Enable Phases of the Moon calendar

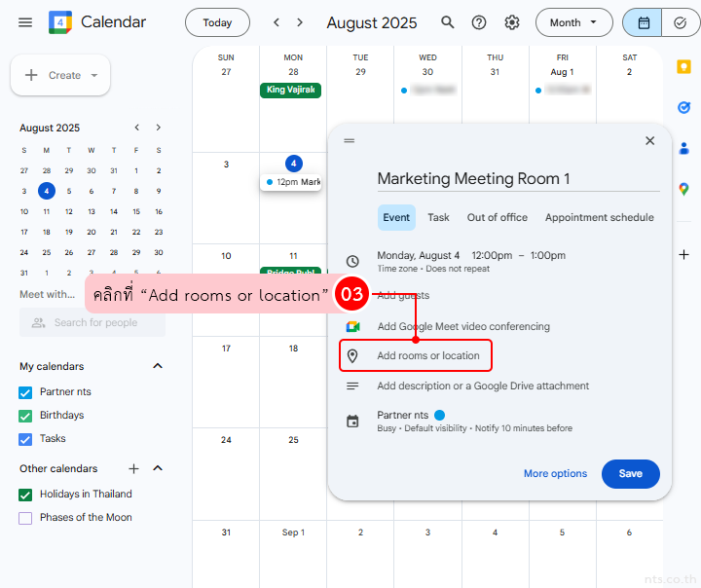click(x=25, y=518)
